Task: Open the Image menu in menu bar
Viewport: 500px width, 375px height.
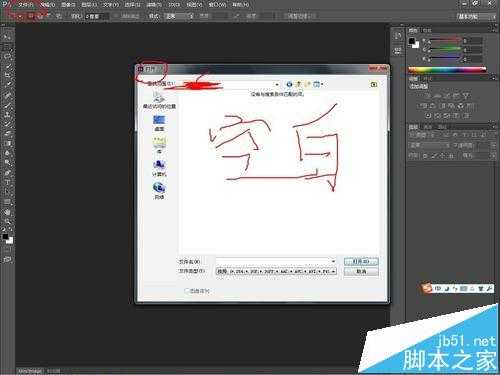Action: point(68,5)
